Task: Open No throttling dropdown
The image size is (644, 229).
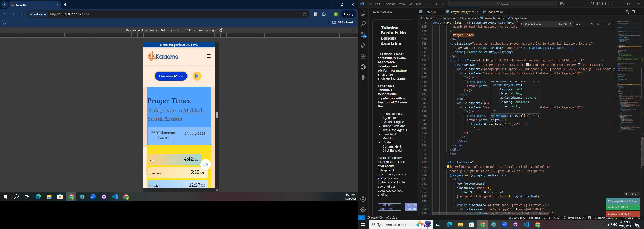Action: click(x=207, y=30)
